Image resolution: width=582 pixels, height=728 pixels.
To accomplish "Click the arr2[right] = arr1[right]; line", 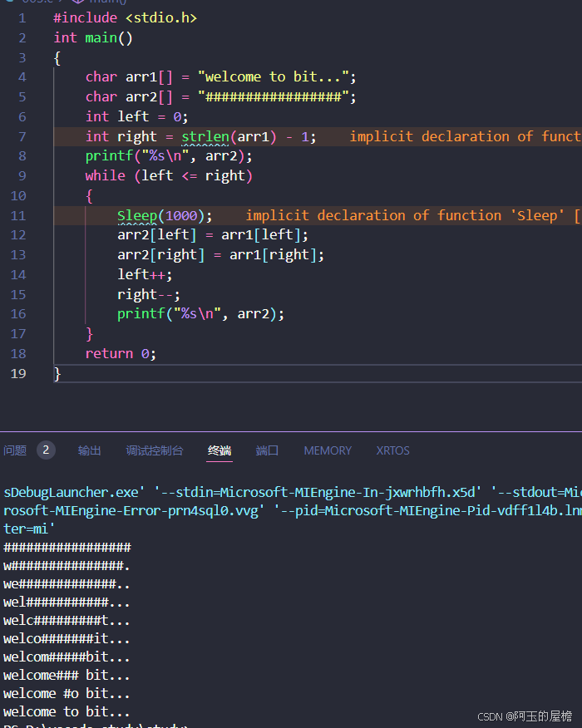I will coord(220,255).
